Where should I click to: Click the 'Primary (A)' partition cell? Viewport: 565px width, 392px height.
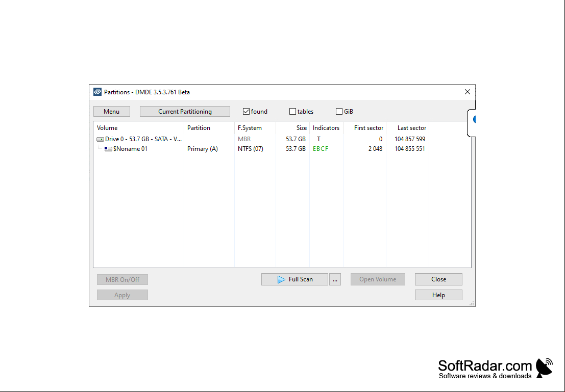(x=203, y=149)
